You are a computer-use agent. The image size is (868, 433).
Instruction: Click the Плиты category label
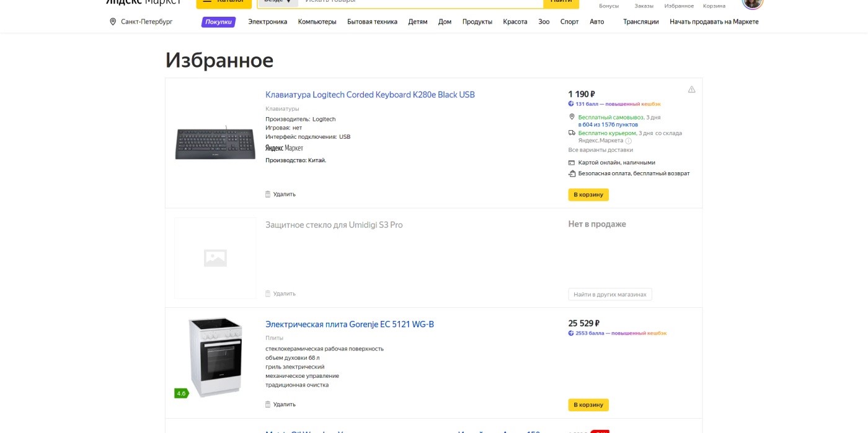click(x=274, y=338)
